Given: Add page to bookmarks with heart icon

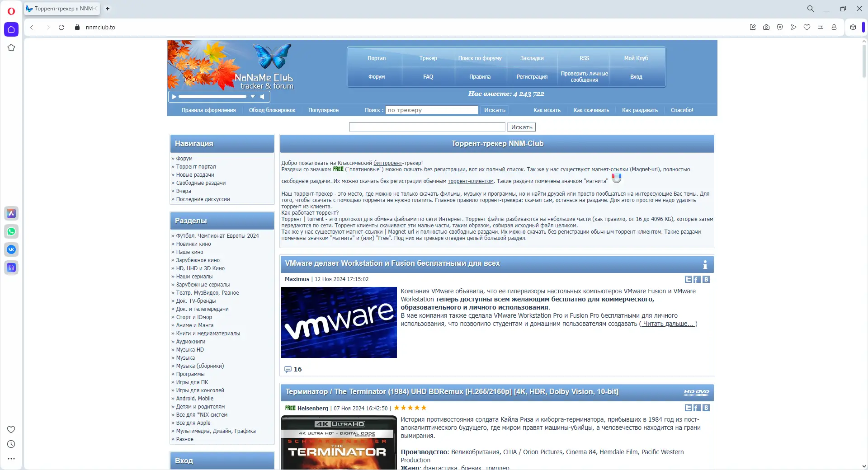Looking at the screenshot, I should click(x=807, y=27).
